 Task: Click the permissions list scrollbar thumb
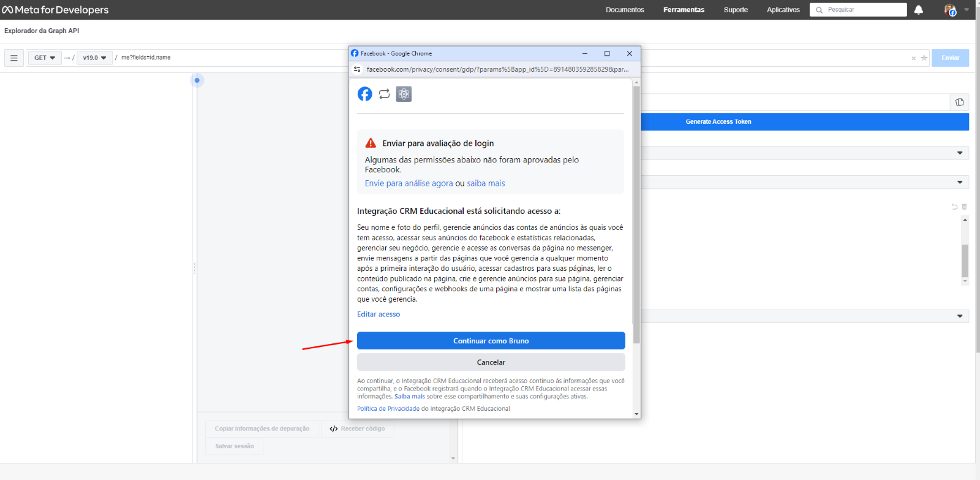pos(965,261)
